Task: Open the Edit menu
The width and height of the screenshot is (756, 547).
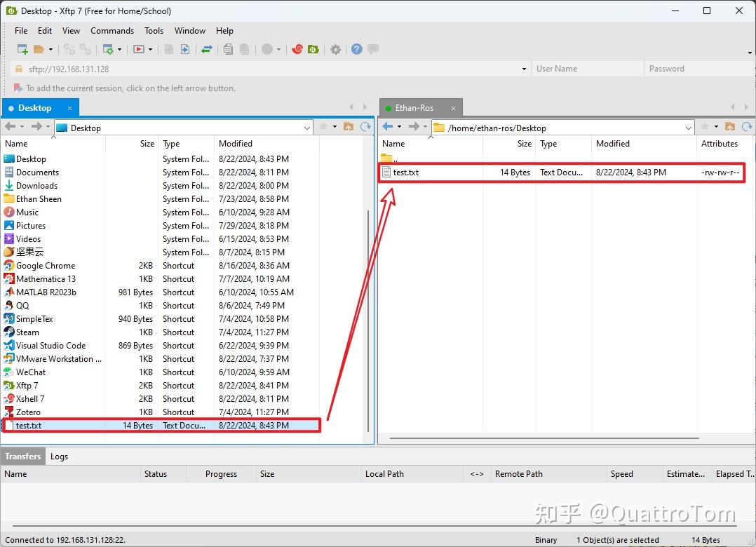Action: coord(45,30)
